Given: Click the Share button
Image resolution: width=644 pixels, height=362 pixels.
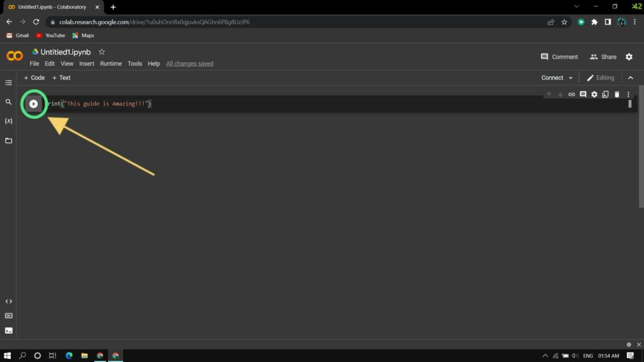Looking at the screenshot, I should [602, 57].
